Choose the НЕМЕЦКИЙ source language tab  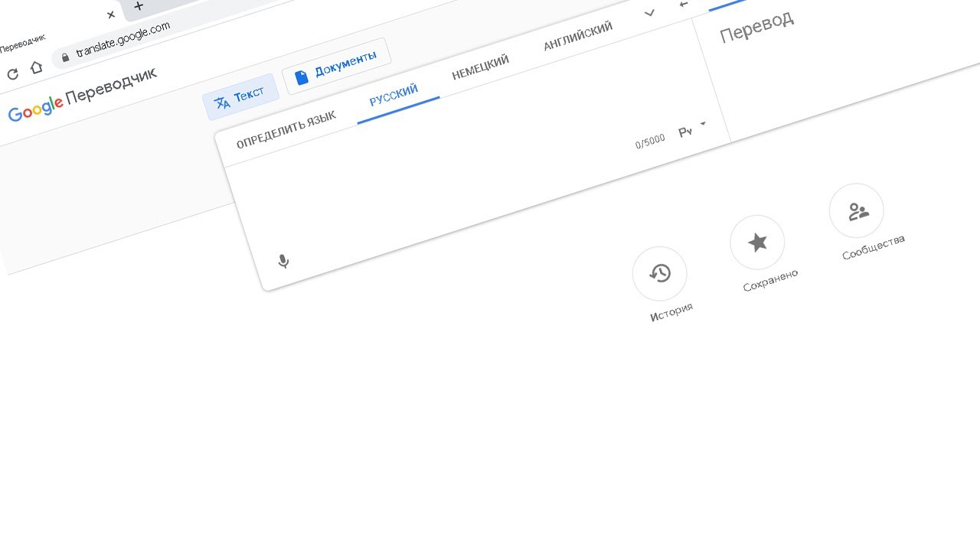481,67
